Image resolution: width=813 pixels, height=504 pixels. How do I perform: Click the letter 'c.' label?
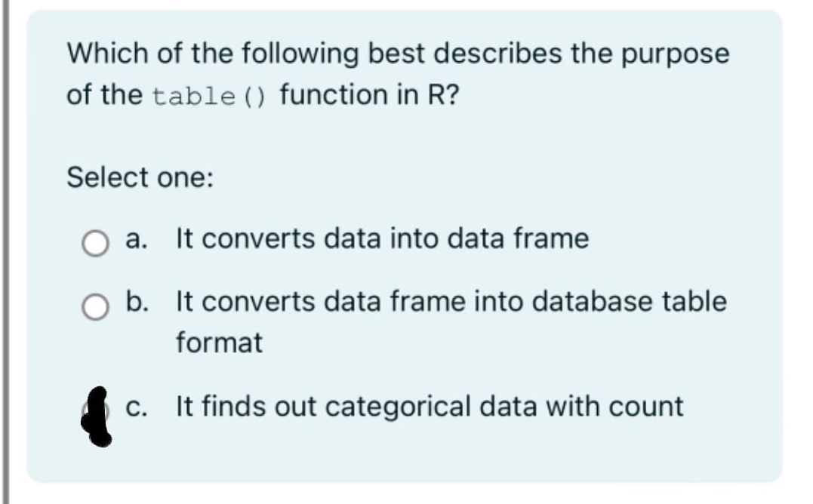pyautogui.click(x=137, y=406)
